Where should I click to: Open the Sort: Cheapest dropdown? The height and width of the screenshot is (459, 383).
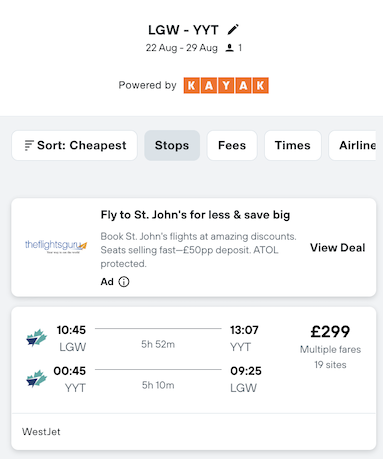[x=74, y=145]
